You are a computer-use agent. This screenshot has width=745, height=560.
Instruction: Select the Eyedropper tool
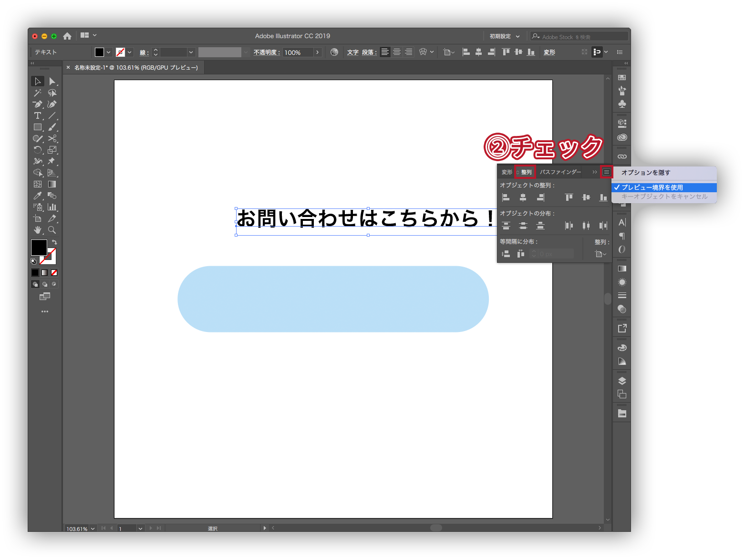tap(38, 196)
